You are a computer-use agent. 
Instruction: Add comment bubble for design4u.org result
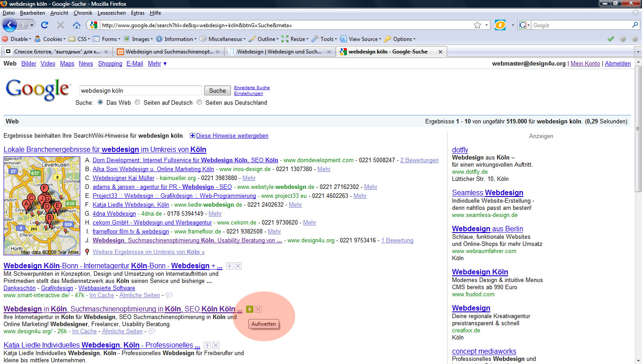click(x=152, y=331)
